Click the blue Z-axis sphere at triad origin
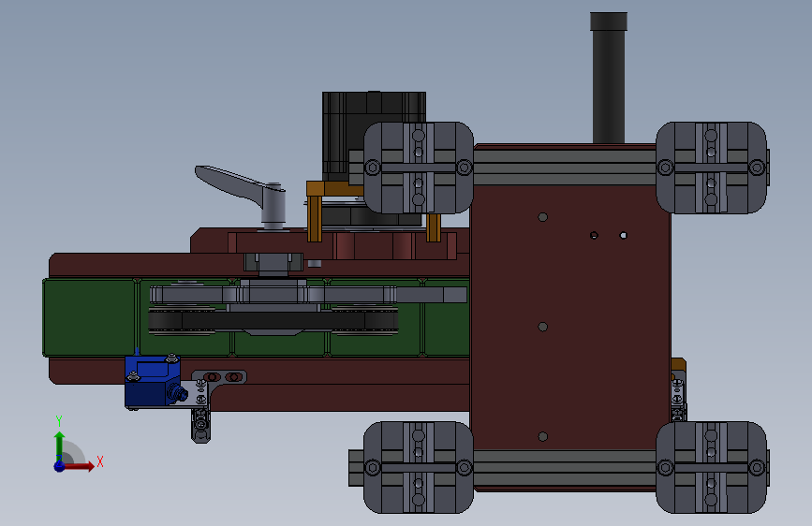 (x=60, y=466)
